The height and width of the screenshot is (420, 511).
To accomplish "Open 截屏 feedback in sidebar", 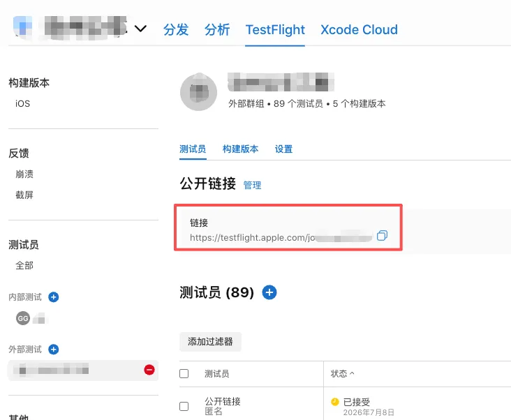I will 24,195.
